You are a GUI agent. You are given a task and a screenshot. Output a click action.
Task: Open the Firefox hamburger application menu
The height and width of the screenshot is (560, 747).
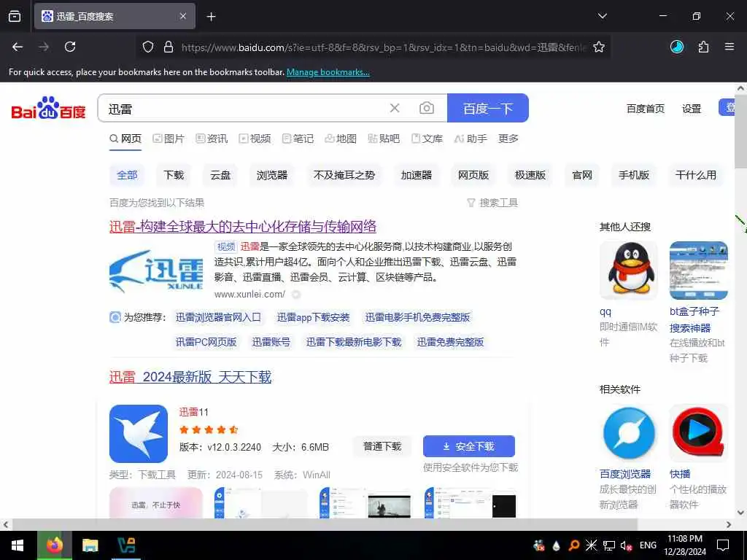click(729, 47)
